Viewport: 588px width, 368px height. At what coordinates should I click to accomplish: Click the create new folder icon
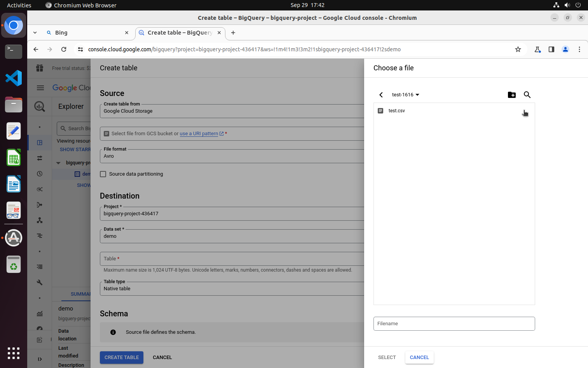(511, 95)
